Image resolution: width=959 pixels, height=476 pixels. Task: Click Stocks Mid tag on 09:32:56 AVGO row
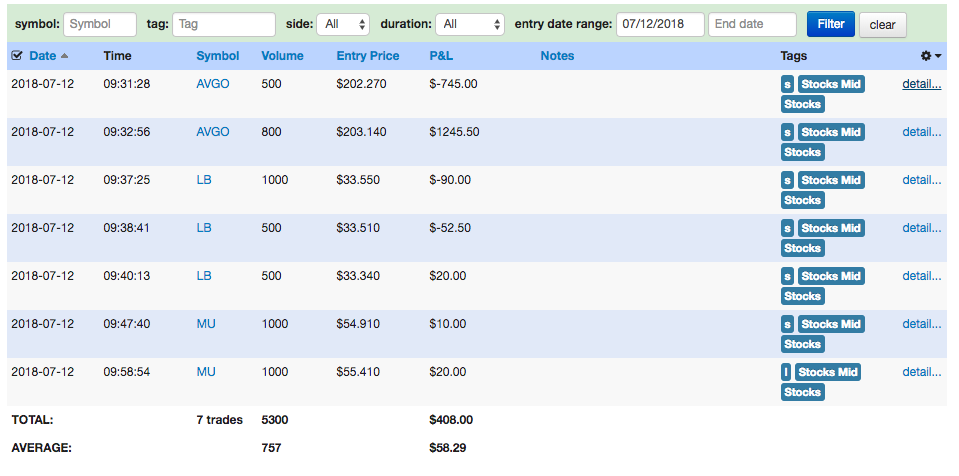click(831, 132)
